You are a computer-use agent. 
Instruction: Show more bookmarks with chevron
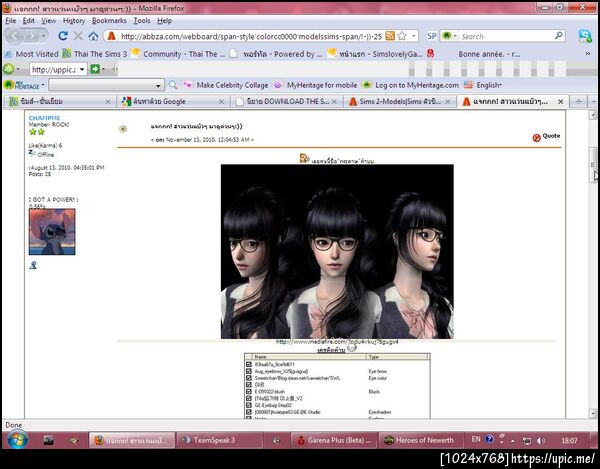click(x=588, y=54)
